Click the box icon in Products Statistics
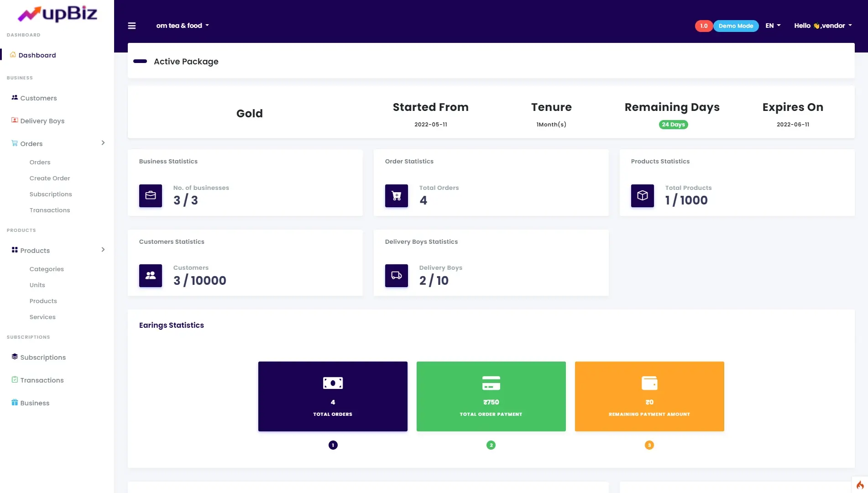868x493 pixels. (x=642, y=196)
